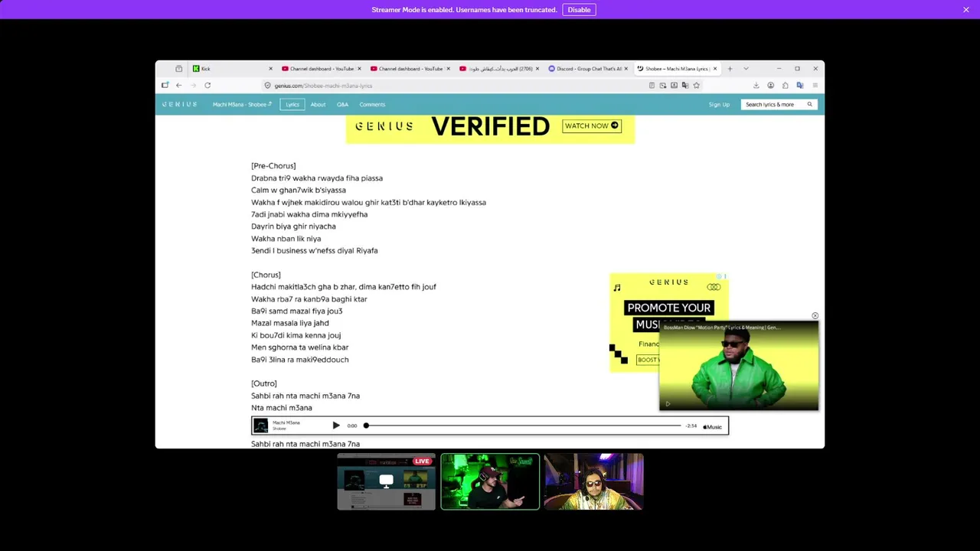The image size is (980, 551).
Task: Close the Shobee Machi M3ana tab
Action: pos(715,69)
